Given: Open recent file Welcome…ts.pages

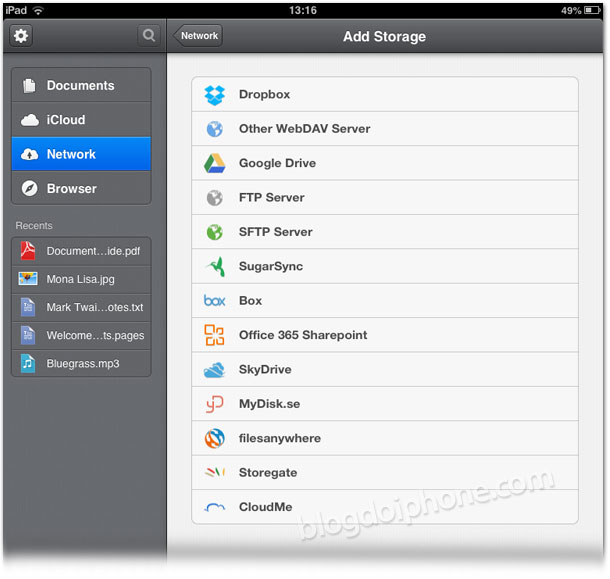Looking at the screenshot, I should (x=81, y=335).
